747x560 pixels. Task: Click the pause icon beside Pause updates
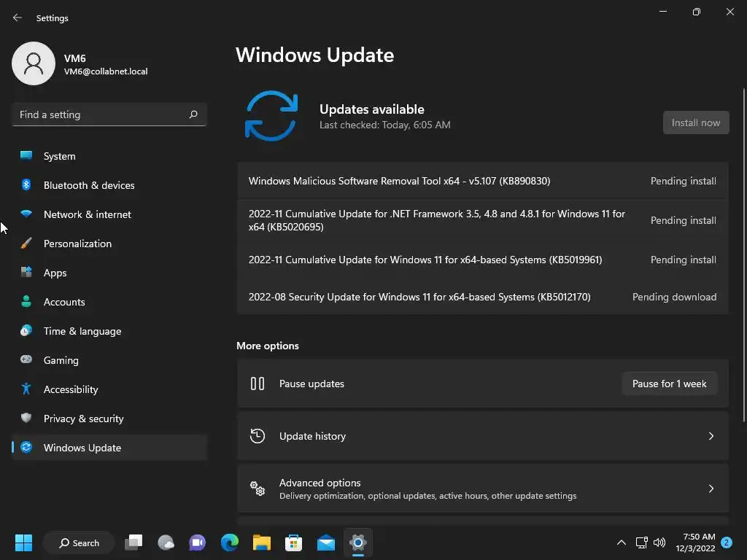(x=258, y=384)
